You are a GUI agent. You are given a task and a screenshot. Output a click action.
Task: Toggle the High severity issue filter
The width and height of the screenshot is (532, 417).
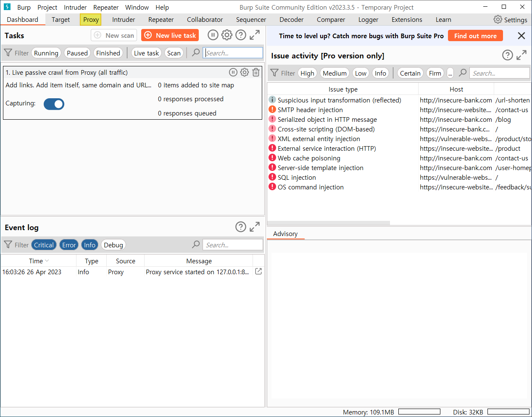coord(308,73)
